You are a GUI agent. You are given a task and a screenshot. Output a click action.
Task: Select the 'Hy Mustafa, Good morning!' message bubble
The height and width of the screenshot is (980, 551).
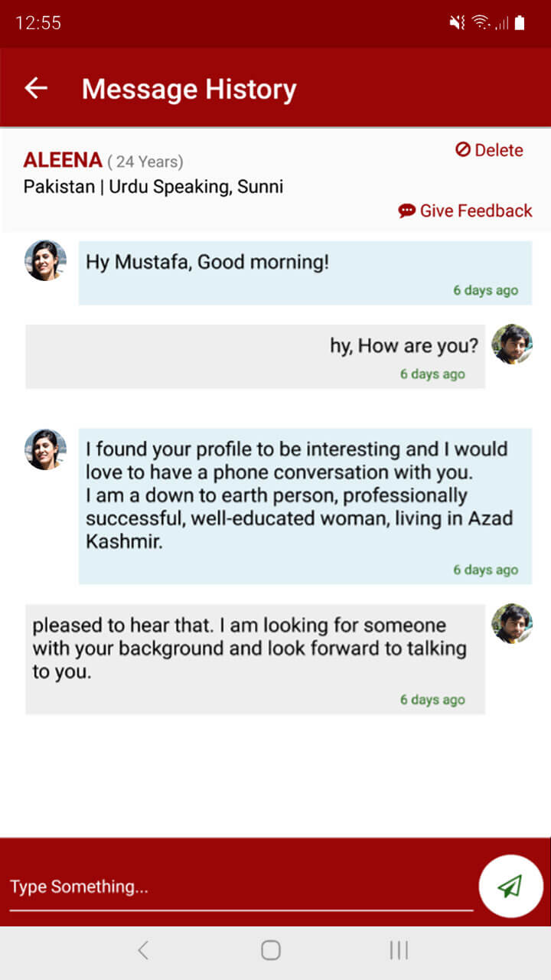coord(305,273)
